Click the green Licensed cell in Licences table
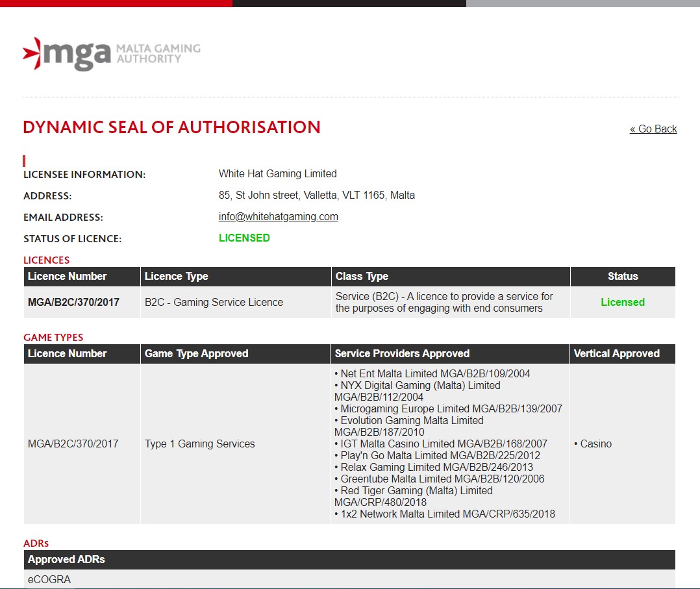The height and width of the screenshot is (589, 700). tap(623, 303)
